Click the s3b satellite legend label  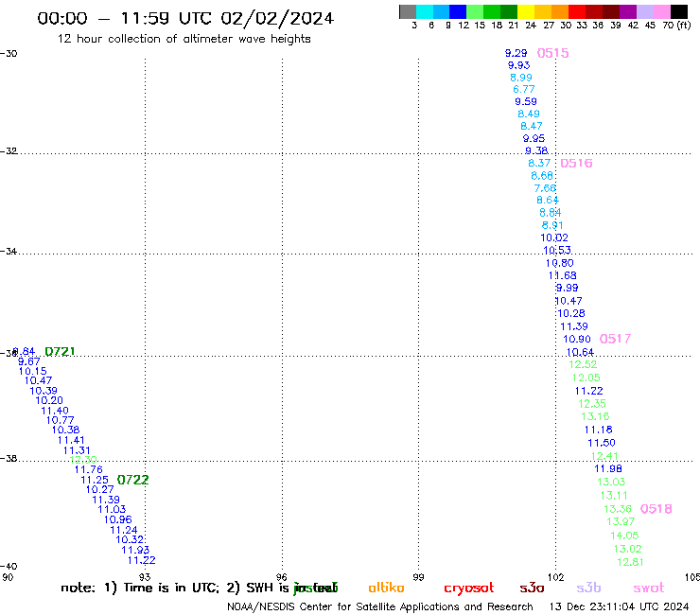click(x=588, y=588)
